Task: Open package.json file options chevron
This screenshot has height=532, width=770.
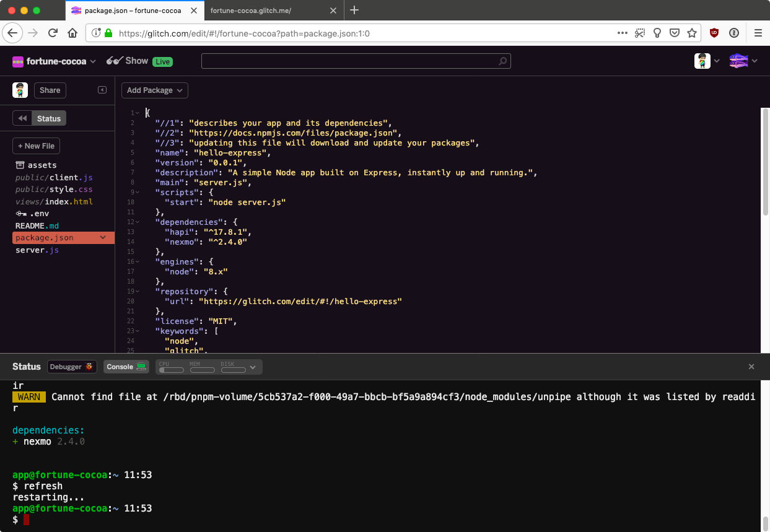Action: (x=103, y=237)
